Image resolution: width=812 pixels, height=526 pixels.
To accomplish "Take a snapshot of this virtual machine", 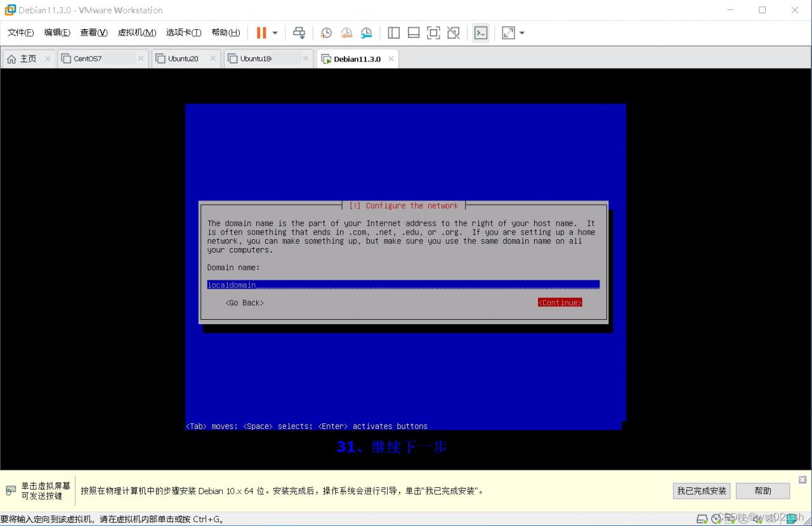I will pyautogui.click(x=326, y=33).
